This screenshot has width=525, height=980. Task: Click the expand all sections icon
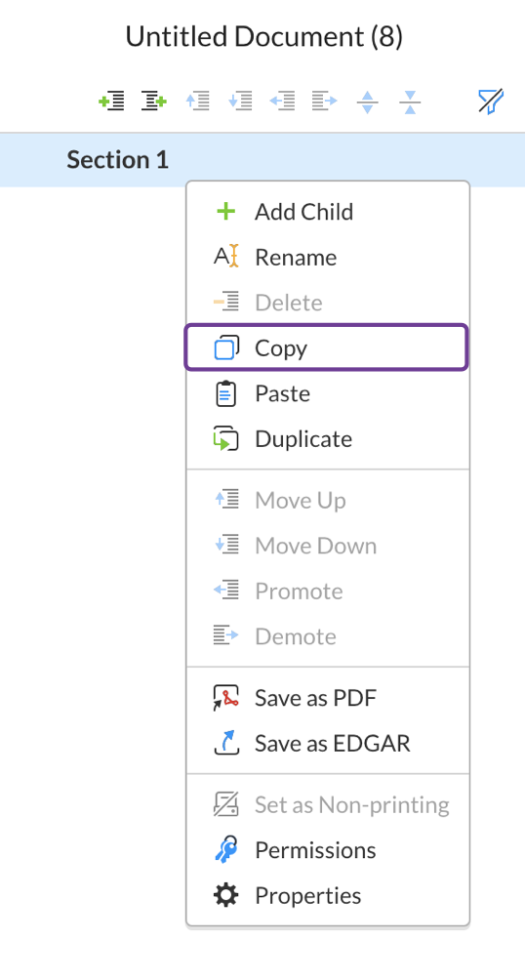pos(368,102)
